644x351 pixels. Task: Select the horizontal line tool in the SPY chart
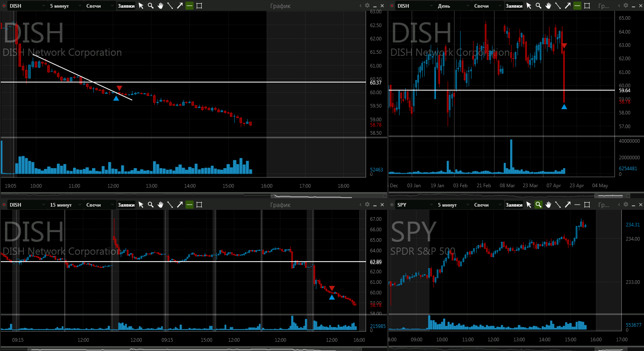577,205
